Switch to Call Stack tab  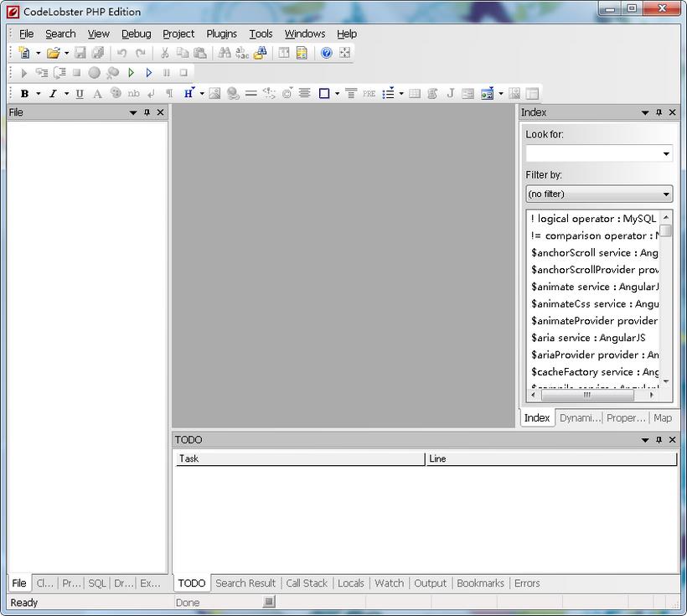coord(307,583)
